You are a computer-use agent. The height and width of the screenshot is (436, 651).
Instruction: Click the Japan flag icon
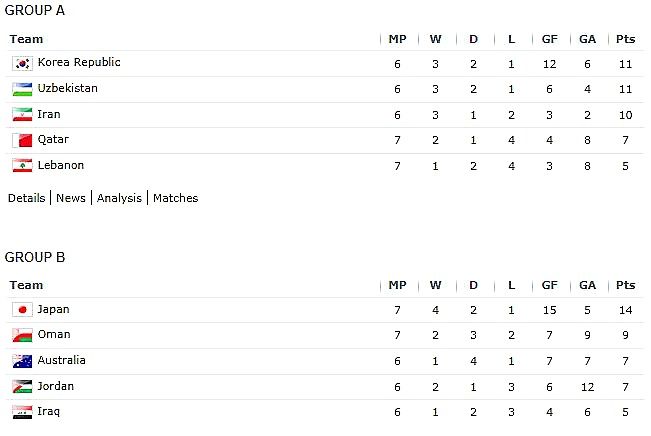click(22, 310)
